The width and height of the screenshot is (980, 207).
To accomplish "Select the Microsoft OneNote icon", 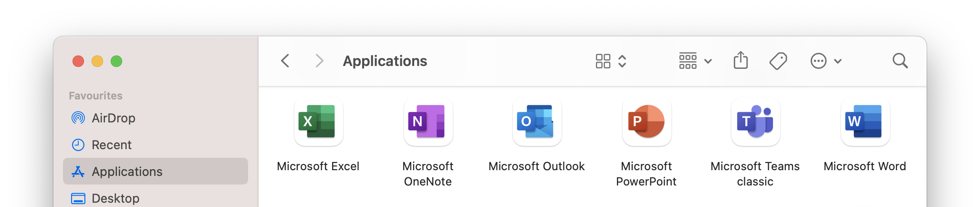I will pos(428,122).
